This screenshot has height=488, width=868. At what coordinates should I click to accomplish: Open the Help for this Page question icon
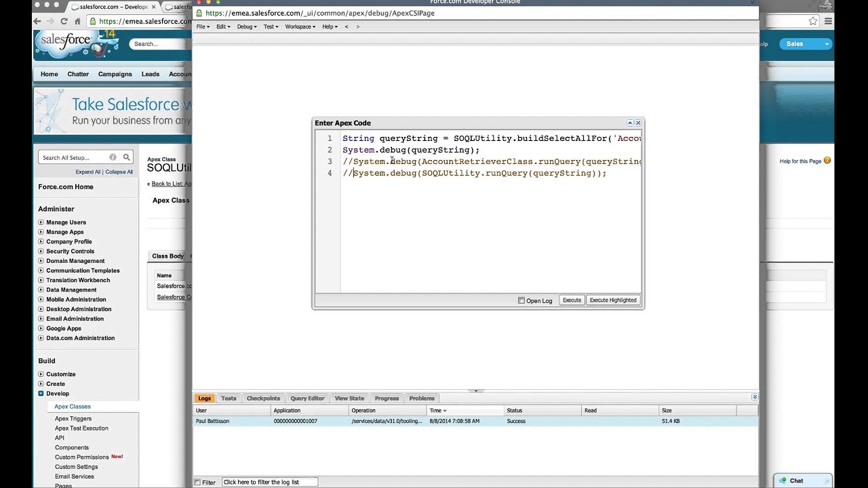pos(827,161)
